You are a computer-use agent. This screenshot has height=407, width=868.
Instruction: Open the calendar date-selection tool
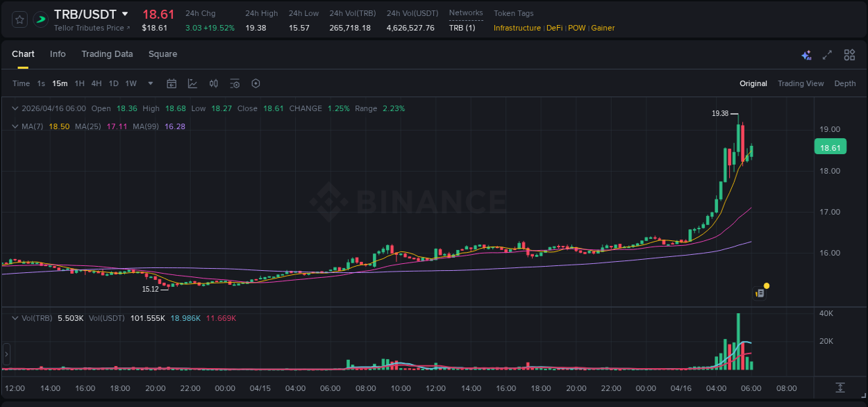tap(172, 83)
